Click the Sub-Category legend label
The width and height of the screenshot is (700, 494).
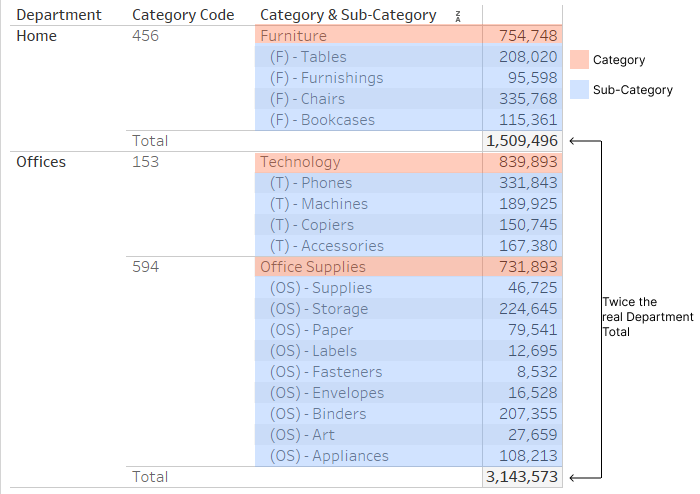coord(633,90)
